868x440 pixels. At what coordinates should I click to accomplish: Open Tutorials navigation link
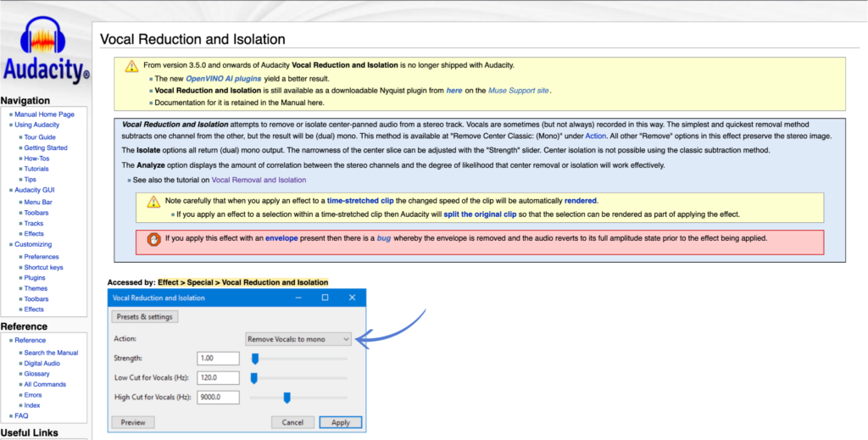[x=36, y=170]
